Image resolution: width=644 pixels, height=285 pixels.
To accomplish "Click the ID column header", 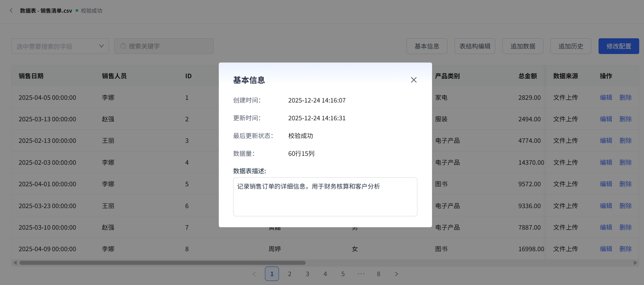I will pos(188,76).
